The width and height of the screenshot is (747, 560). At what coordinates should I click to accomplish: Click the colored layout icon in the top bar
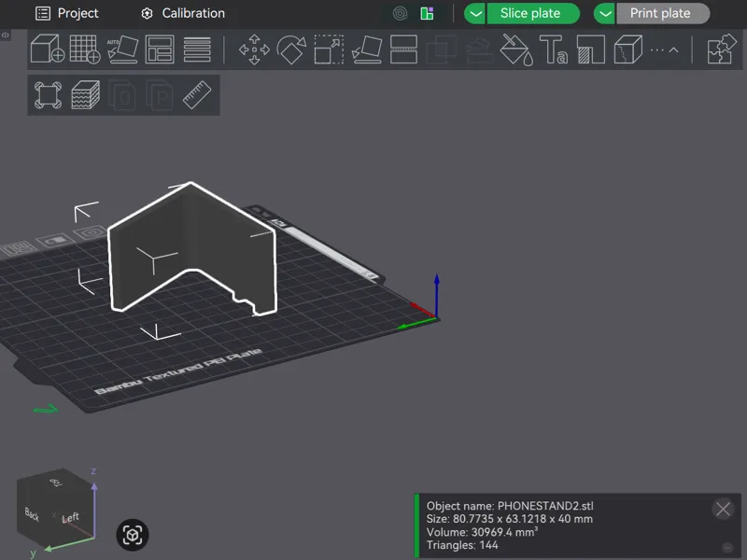click(x=428, y=13)
